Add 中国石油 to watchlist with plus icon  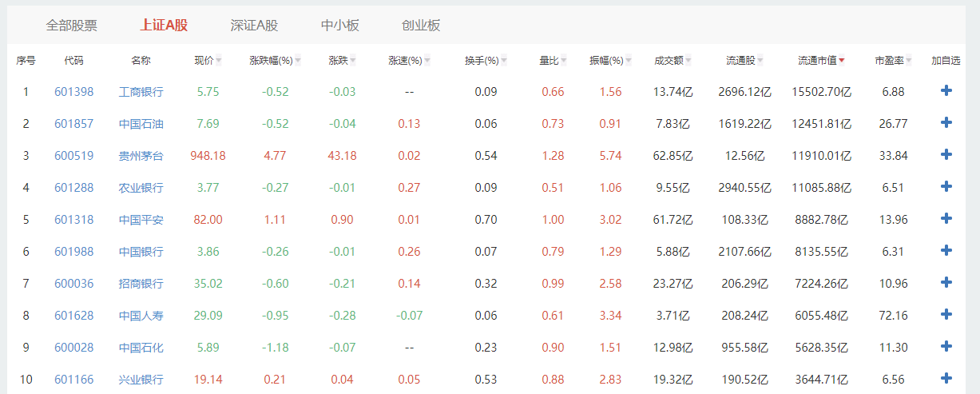click(x=946, y=123)
